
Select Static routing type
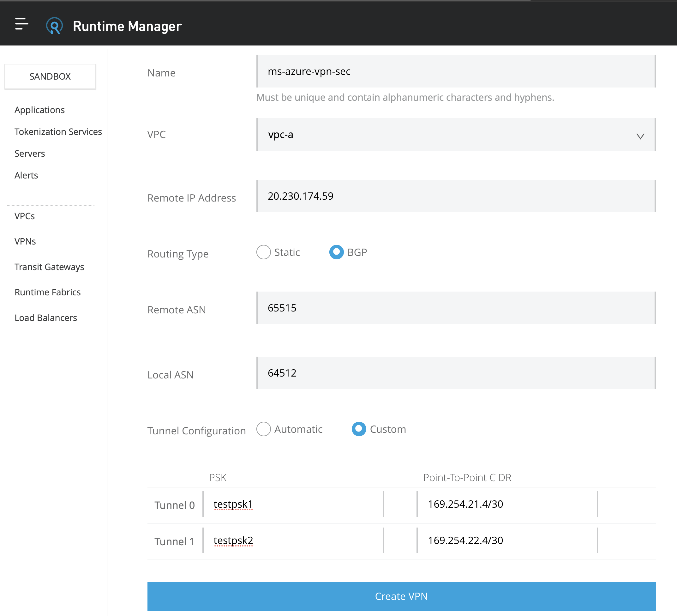263,252
